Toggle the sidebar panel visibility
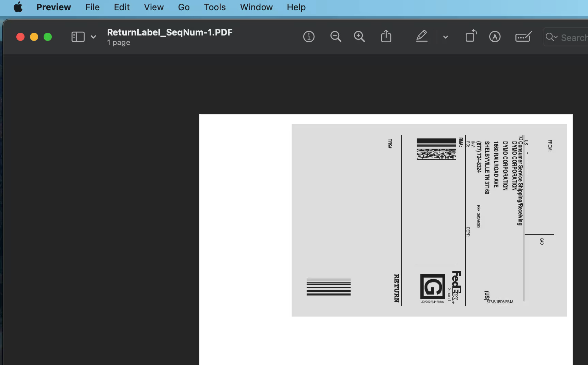 click(x=78, y=36)
